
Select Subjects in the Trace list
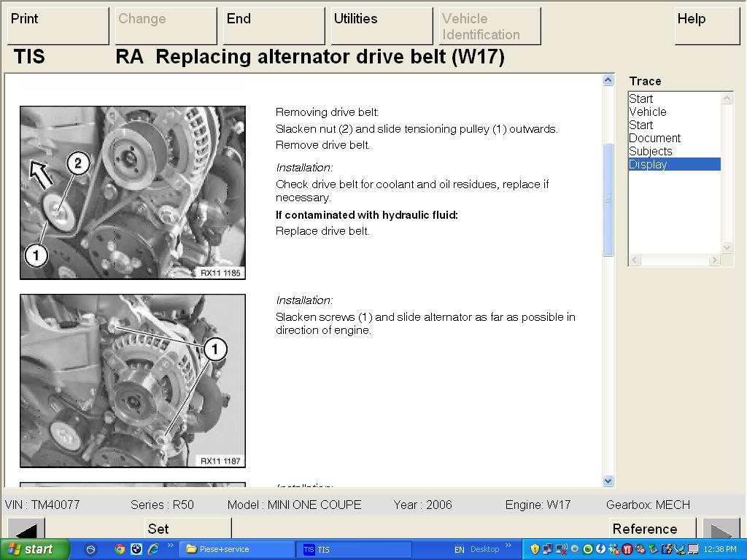click(x=651, y=151)
